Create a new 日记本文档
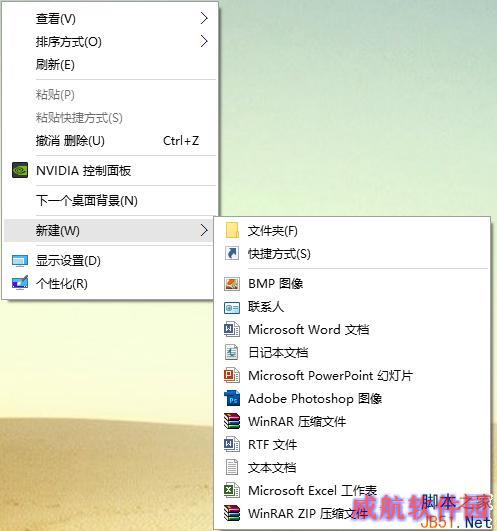Viewport: 497px width, 531px height. (x=352, y=353)
